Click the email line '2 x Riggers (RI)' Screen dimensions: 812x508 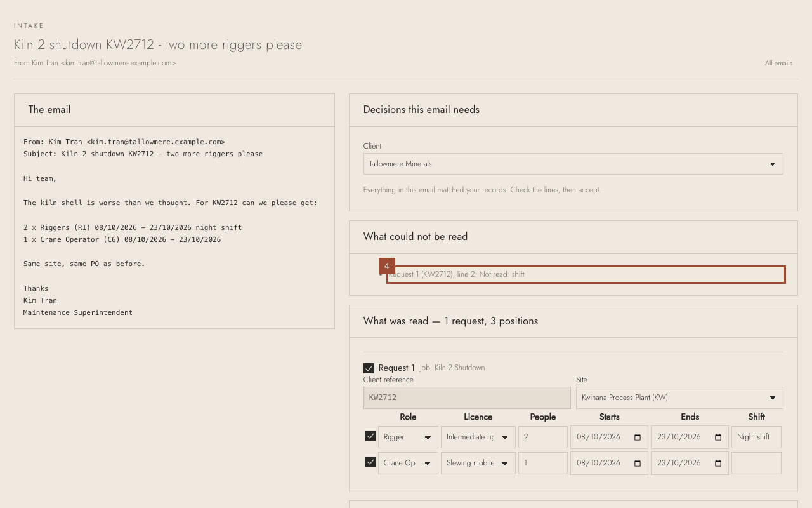point(133,227)
